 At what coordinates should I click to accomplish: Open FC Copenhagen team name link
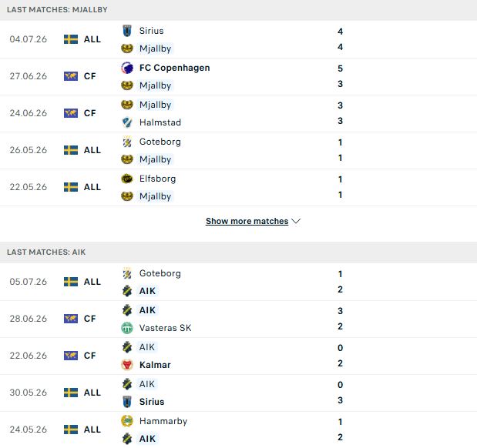[x=175, y=68]
